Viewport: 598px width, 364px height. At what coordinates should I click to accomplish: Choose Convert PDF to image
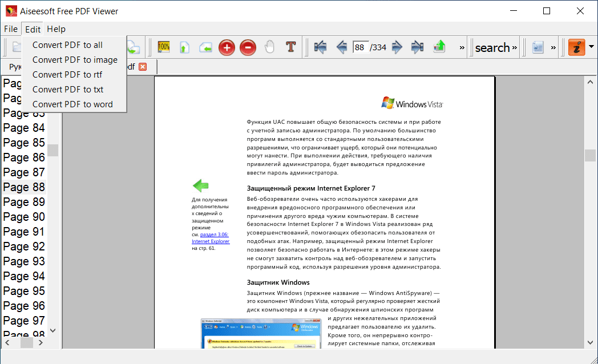(74, 60)
